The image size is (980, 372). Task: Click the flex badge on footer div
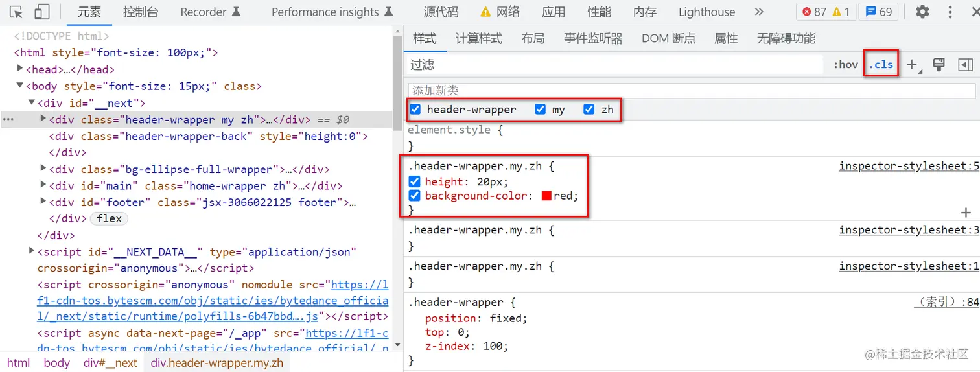point(109,219)
